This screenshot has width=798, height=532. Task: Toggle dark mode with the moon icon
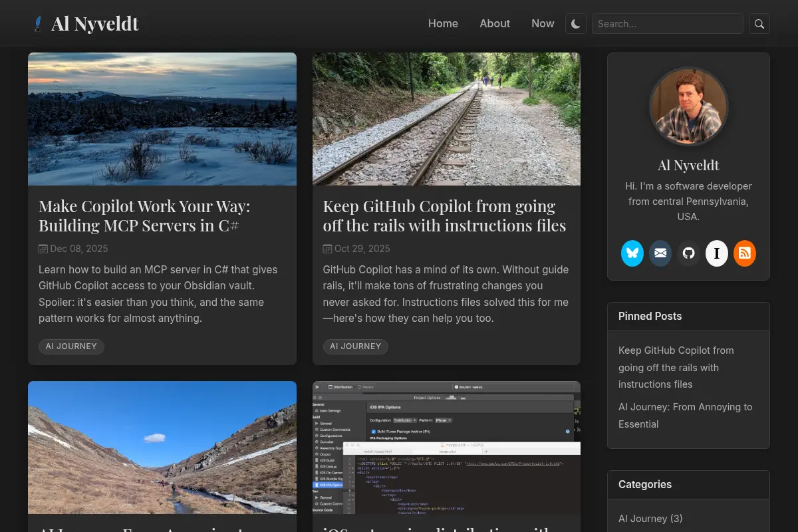point(576,24)
